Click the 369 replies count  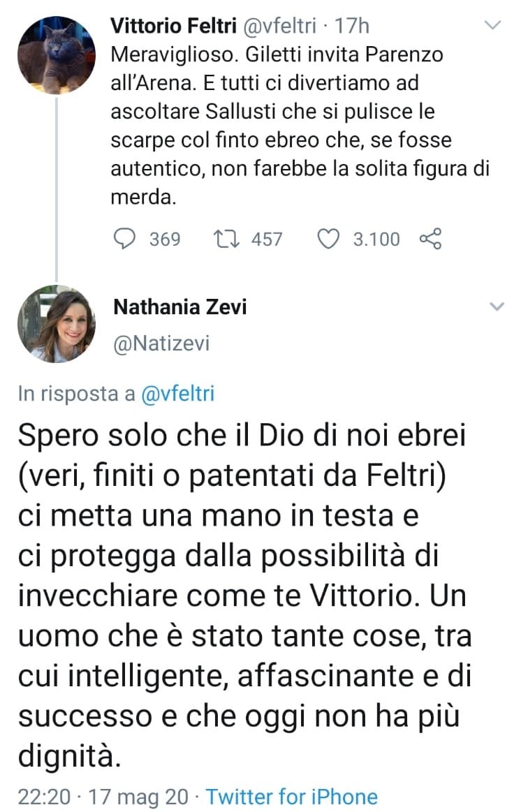tap(165, 239)
